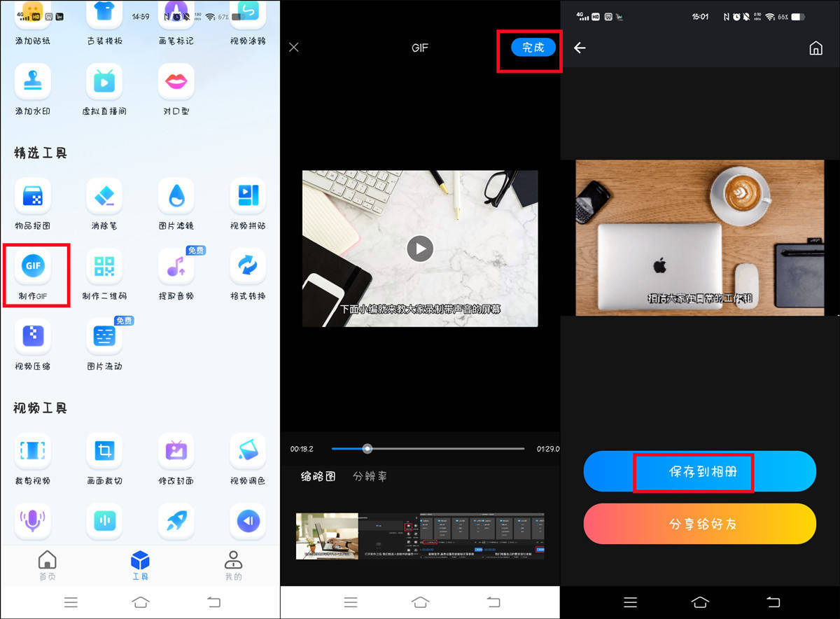840x619 pixels.
Task: Tap 分享给好友 to share
Action: click(x=699, y=523)
